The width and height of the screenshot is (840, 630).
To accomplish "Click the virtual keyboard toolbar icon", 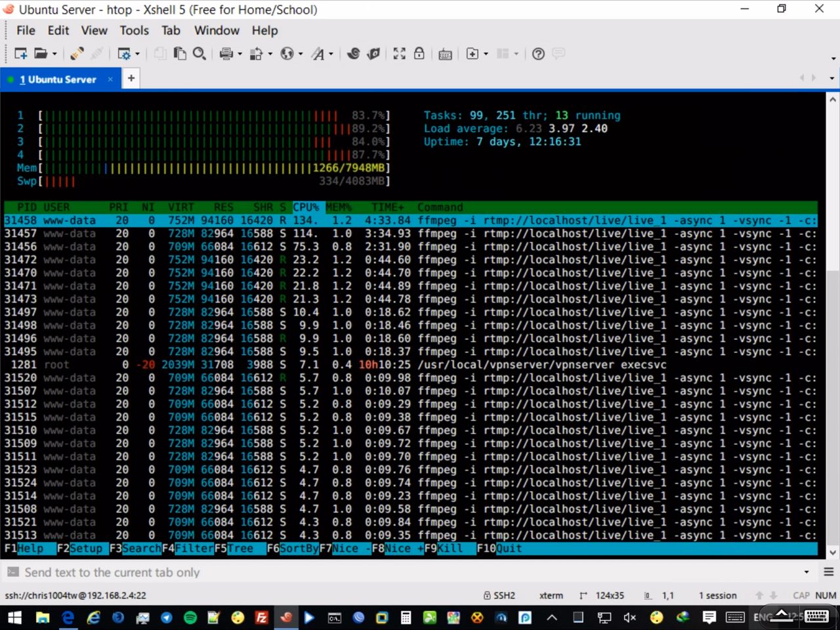I will [x=445, y=54].
